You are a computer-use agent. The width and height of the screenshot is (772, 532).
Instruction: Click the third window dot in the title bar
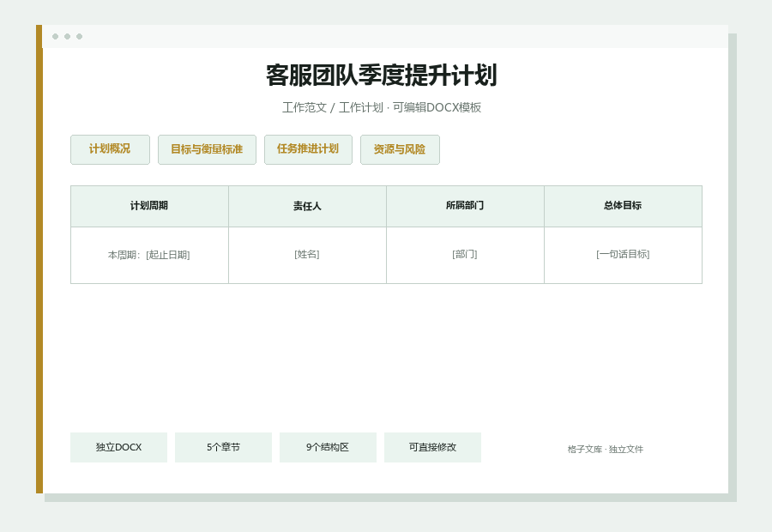coord(79,36)
